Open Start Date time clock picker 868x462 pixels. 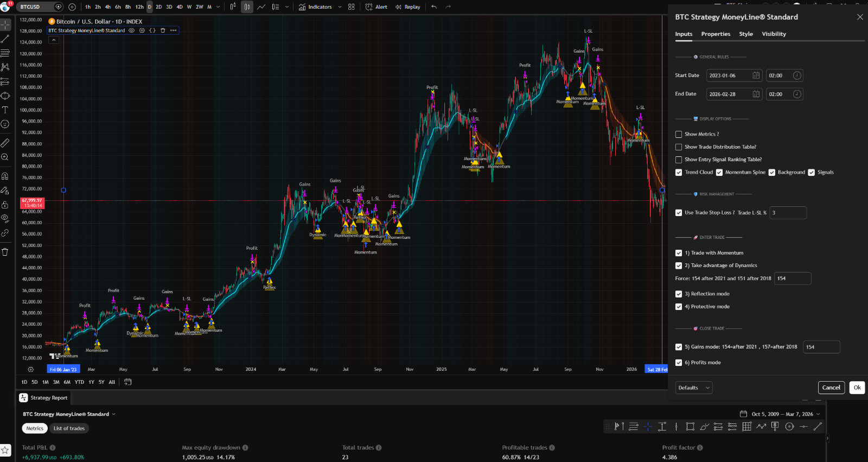797,75
